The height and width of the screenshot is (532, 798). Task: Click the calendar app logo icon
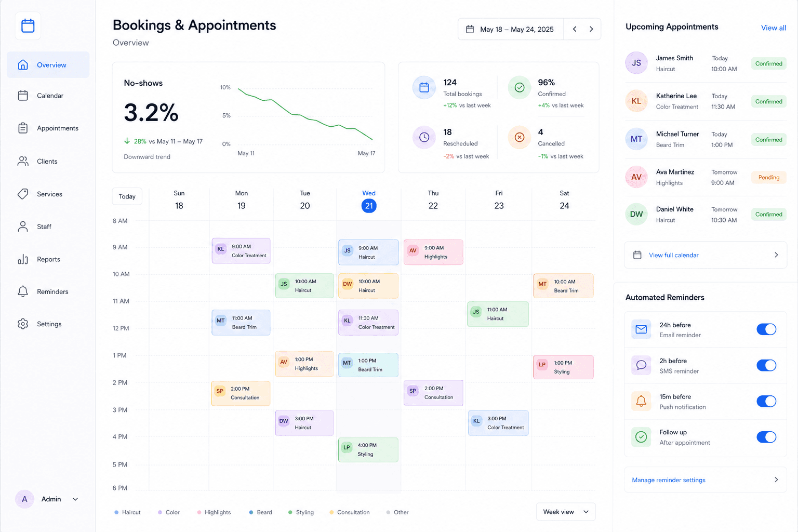click(28, 25)
